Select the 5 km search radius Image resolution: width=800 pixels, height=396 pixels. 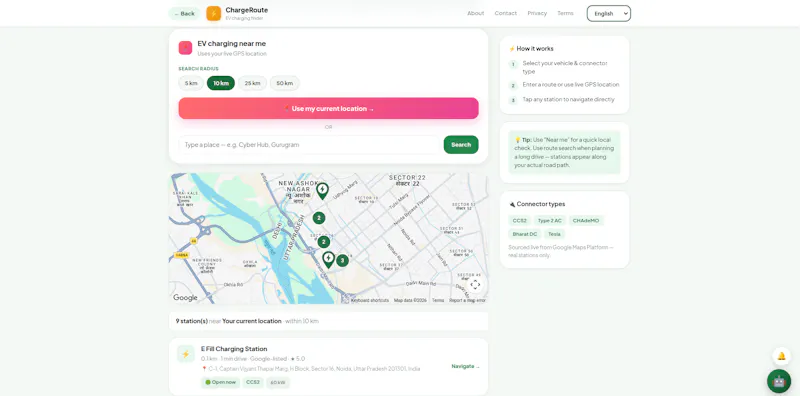tap(191, 83)
